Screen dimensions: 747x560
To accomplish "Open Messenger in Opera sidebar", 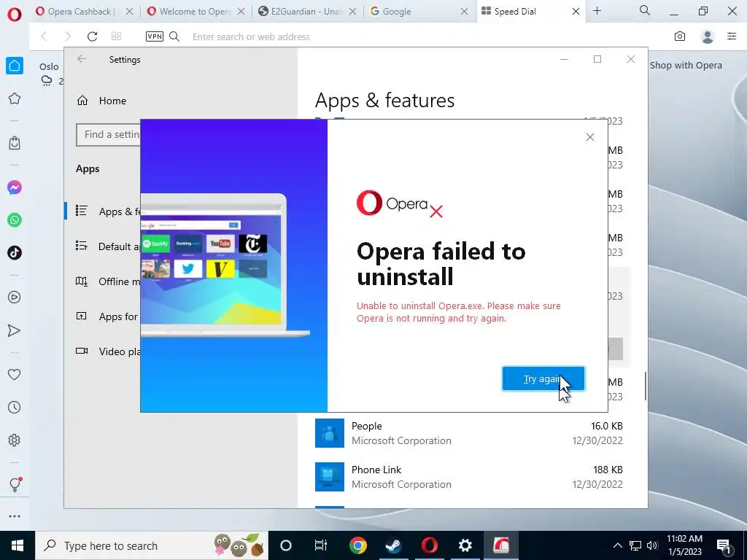I will point(15,187).
